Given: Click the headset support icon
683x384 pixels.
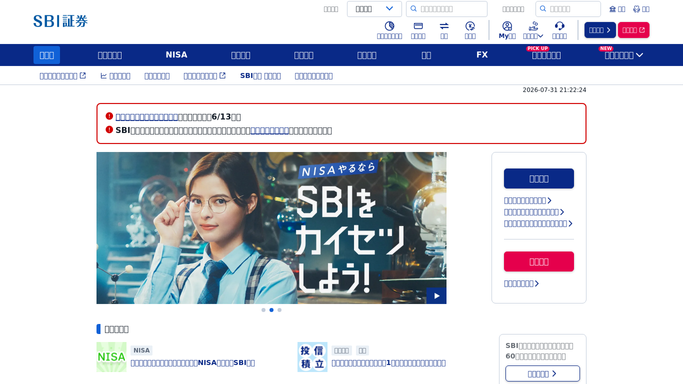Looking at the screenshot, I should click(559, 26).
